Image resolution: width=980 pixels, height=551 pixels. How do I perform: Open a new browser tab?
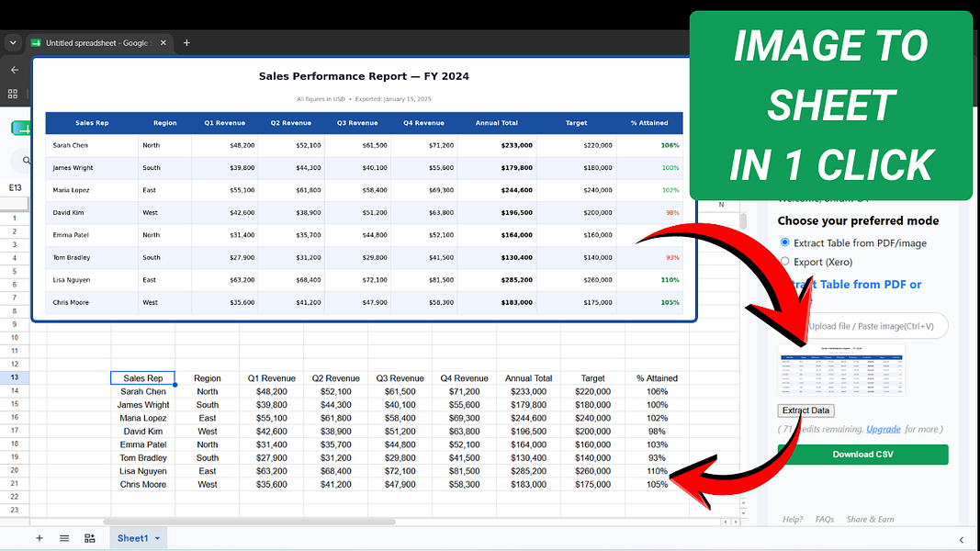[186, 43]
